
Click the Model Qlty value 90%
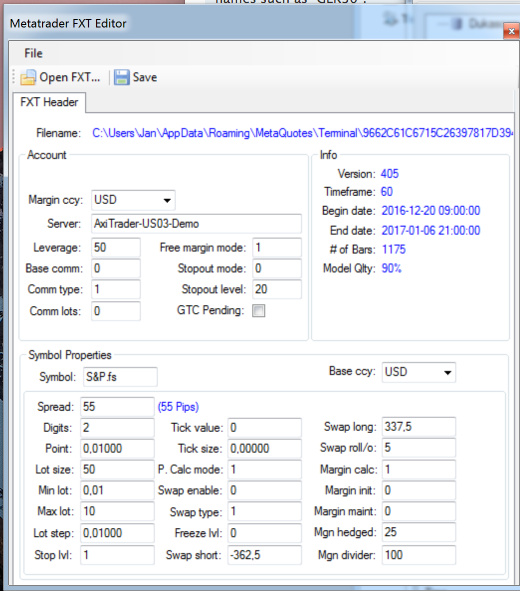click(x=392, y=268)
